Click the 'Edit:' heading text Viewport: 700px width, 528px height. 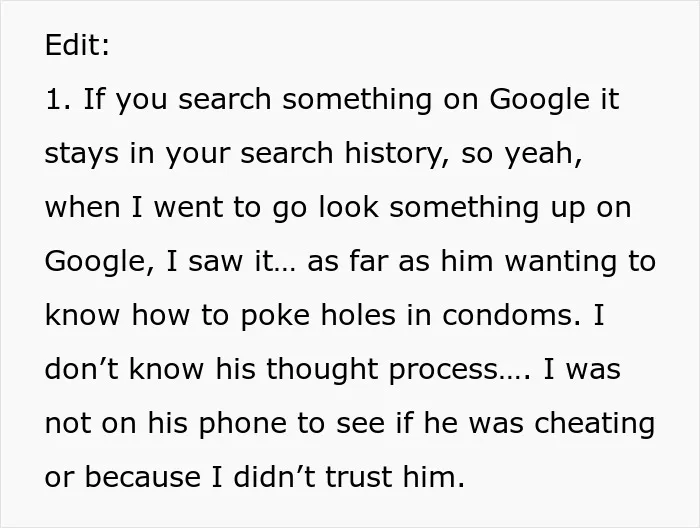point(77,45)
